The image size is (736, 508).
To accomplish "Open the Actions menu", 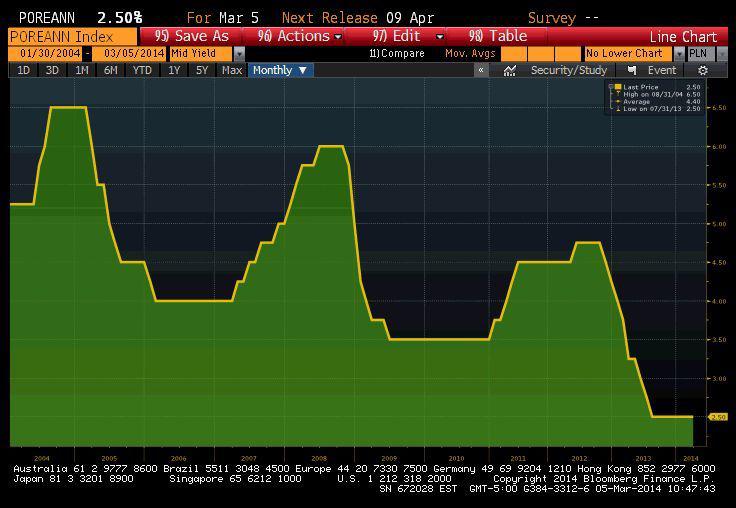I will coord(300,36).
